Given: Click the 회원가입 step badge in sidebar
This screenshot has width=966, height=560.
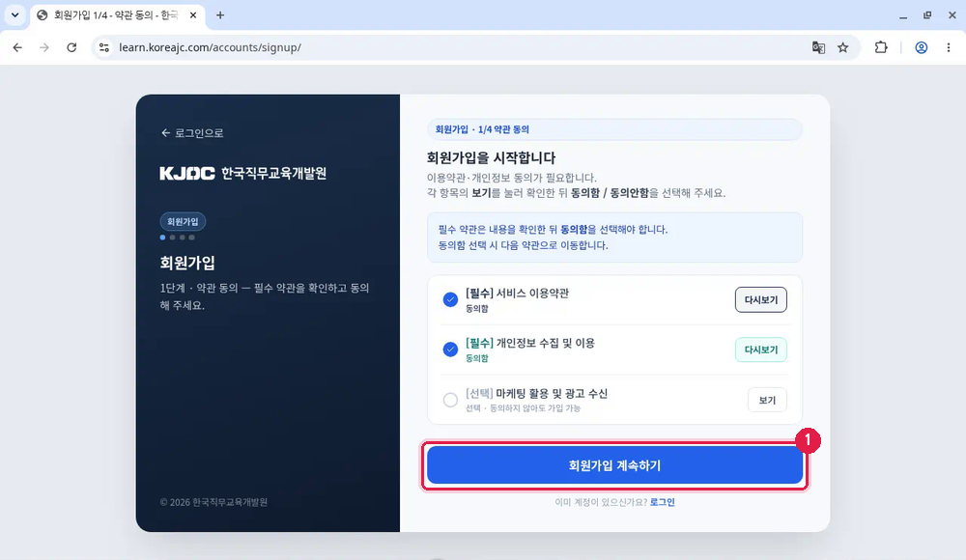Looking at the screenshot, I should 183,221.
